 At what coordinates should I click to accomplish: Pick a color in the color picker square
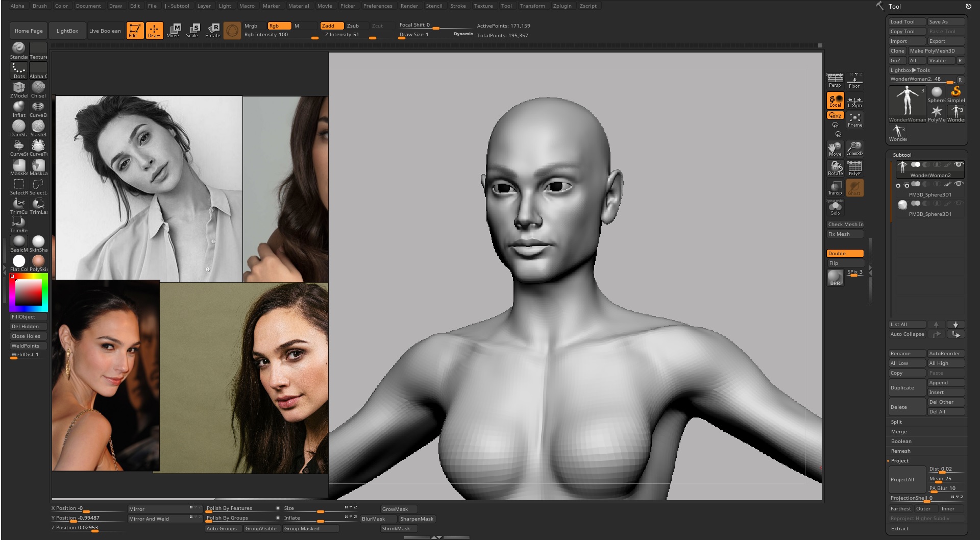point(28,292)
